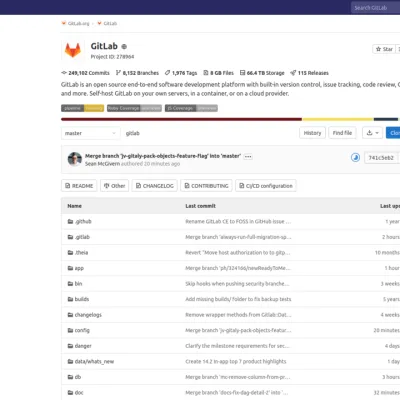400x400 pixels.
Task: Open the master branch dropdown
Action: click(x=90, y=133)
